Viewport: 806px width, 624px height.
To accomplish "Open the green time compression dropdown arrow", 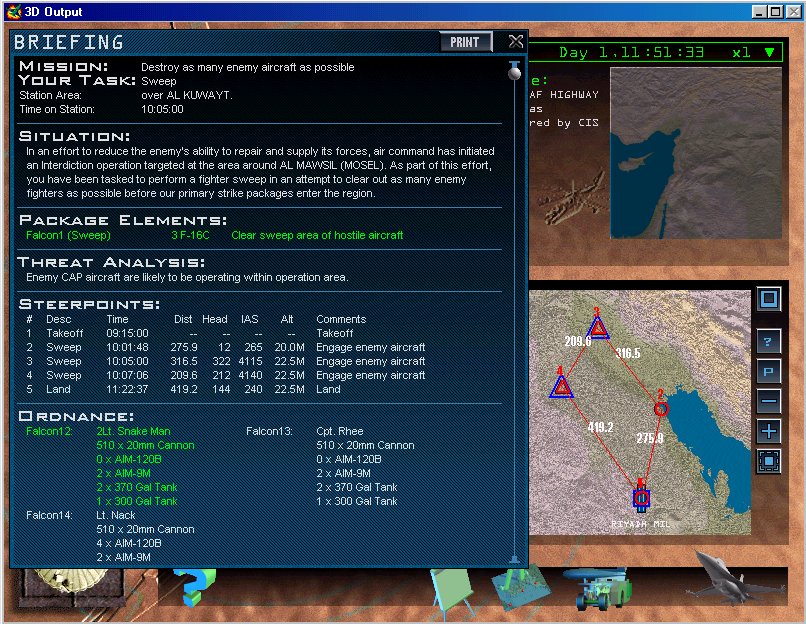I will point(769,52).
